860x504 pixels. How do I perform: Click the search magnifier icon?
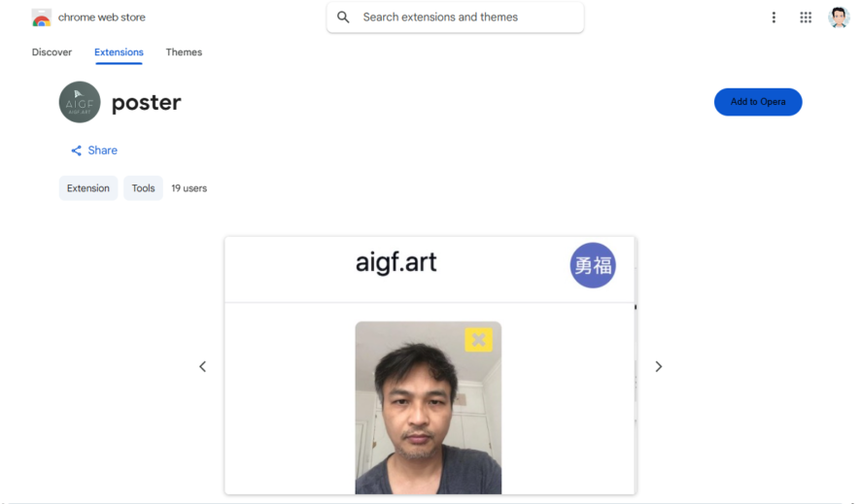point(343,17)
